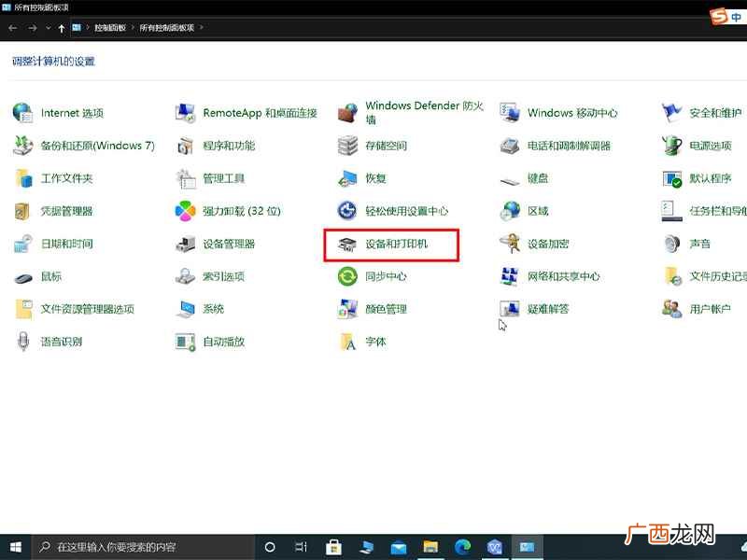Click the 安全和维护 flag icon
This screenshot has height=560, width=747.
coord(671,113)
